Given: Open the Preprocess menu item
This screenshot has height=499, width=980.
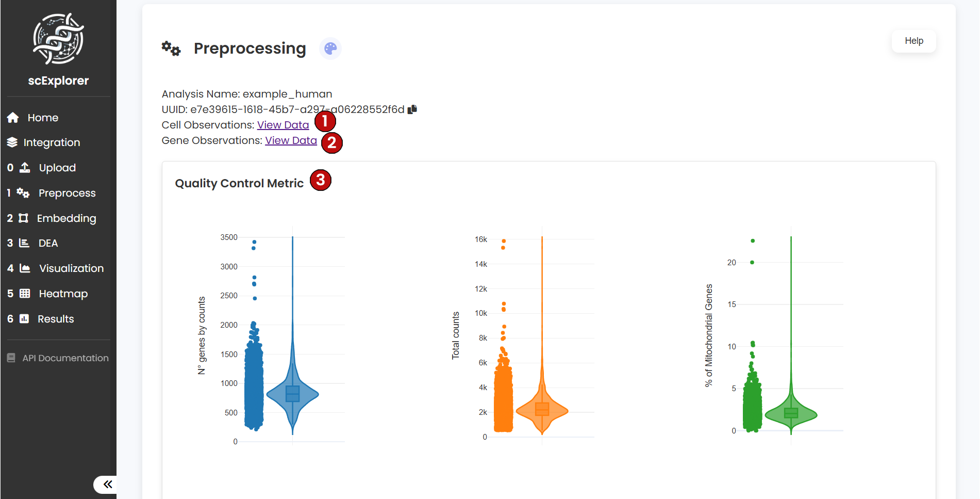Looking at the screenshot, I should (x=67, y=193).
